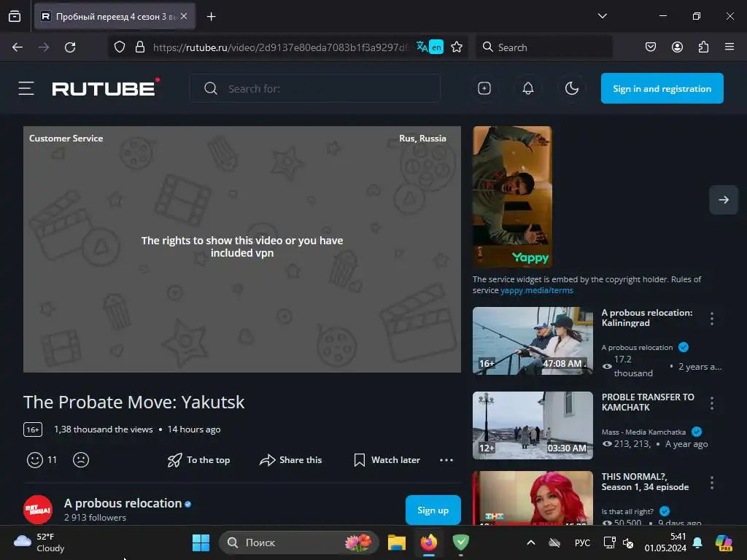The image size is (747, 560).
Task: Open the page translation icon in the address bar
Action: pos(430,47)
